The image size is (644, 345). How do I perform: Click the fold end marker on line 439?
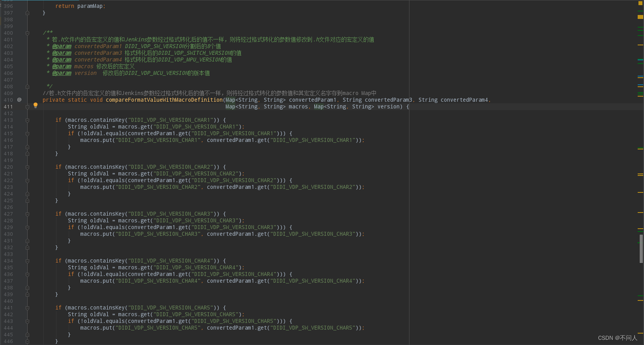[x=27, y=295]
